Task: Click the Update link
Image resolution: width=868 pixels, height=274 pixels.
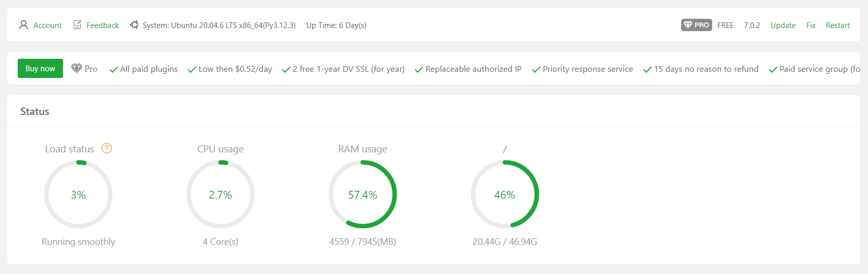Action: coord(783,25)
